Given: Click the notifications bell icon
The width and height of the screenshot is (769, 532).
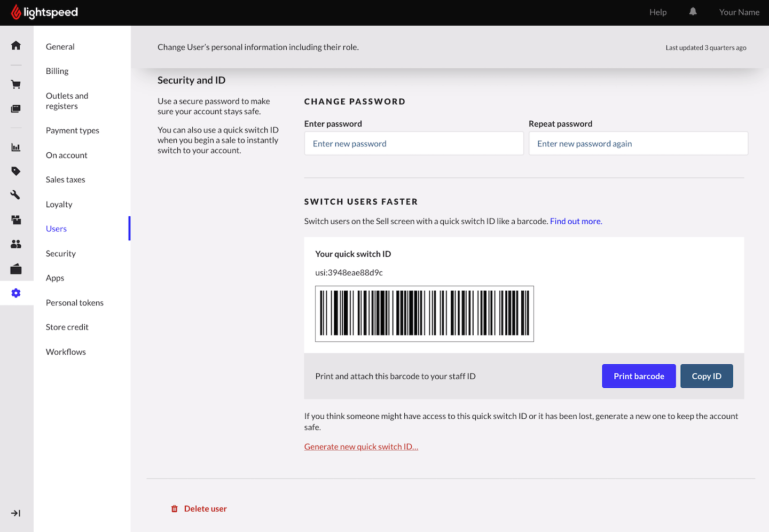Looking at the screenshot, I should [692, 12].
